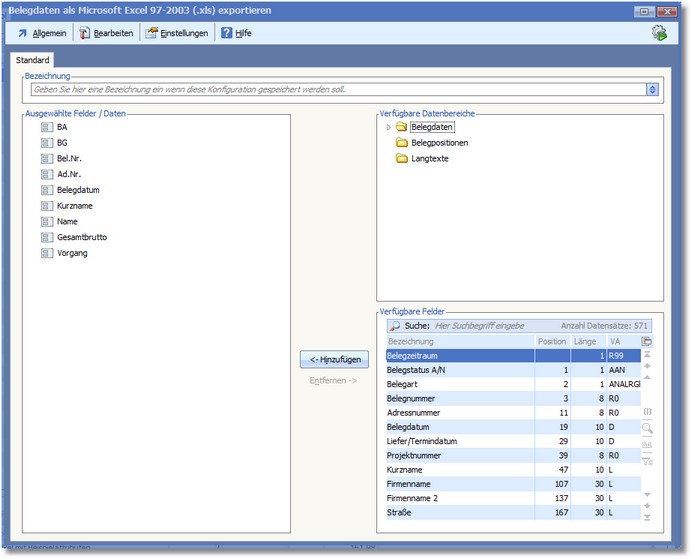Click the export icon in toolbar corner
Screen dimensions: 692x559
click(660, 33)
